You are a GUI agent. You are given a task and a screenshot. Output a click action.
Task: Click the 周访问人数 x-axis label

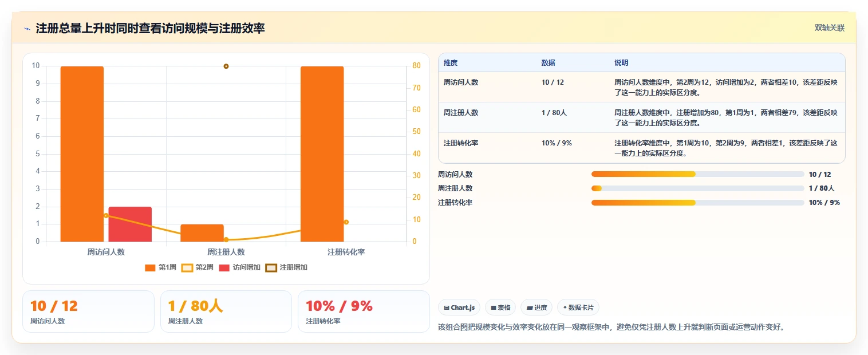pyautogui.click(x=106, y=252)
